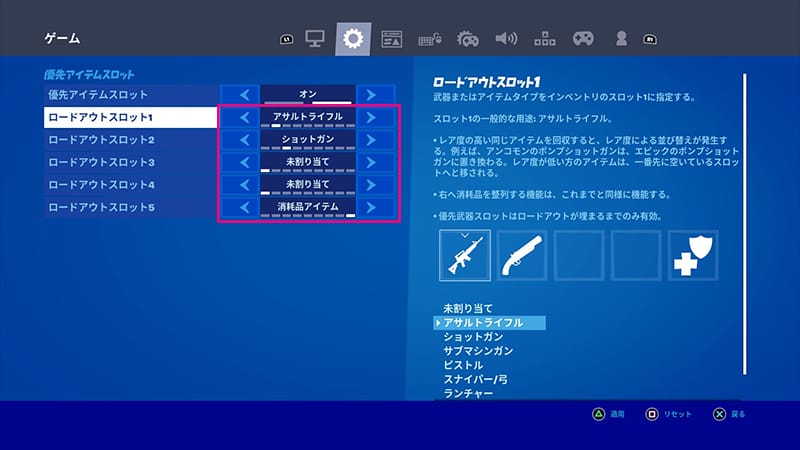
Task: Click the R1 next-tab shoulder icon
Action: [649, 39]
